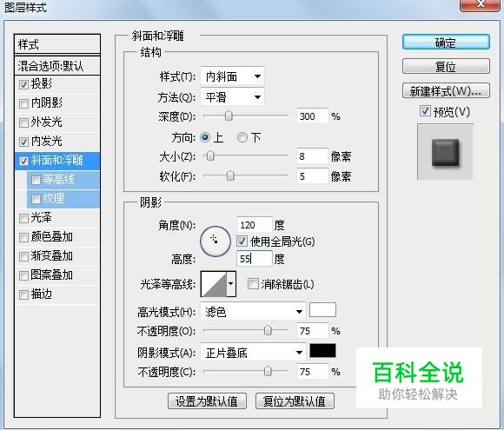Click the 深度 value field 300
The image size is (504, 430).
[313, 116]
